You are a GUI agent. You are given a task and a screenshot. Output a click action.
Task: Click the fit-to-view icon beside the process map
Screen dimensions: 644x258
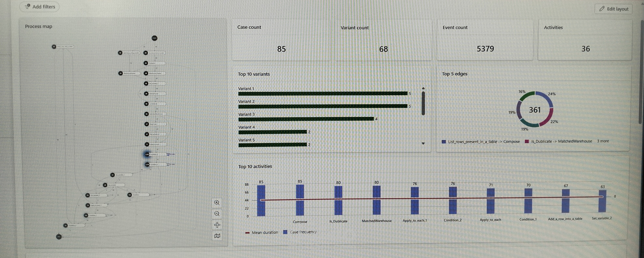tap(217, 225)
